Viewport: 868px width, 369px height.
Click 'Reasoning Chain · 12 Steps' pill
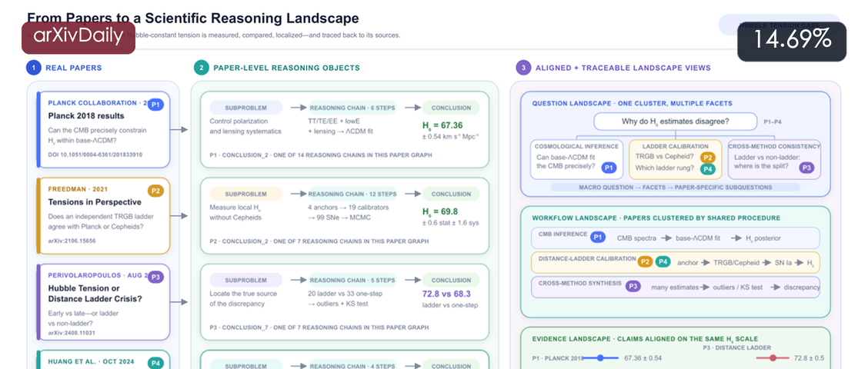[352, 194]
